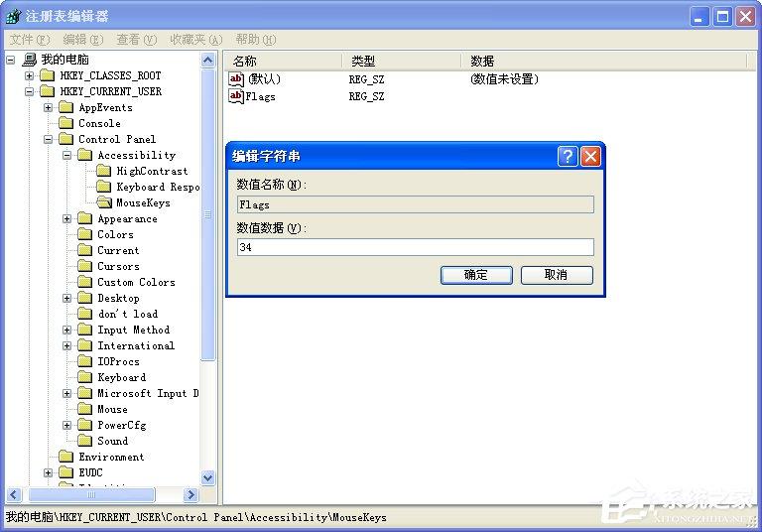
Task: Select the Sound tree item
Action: coord(113,441)
